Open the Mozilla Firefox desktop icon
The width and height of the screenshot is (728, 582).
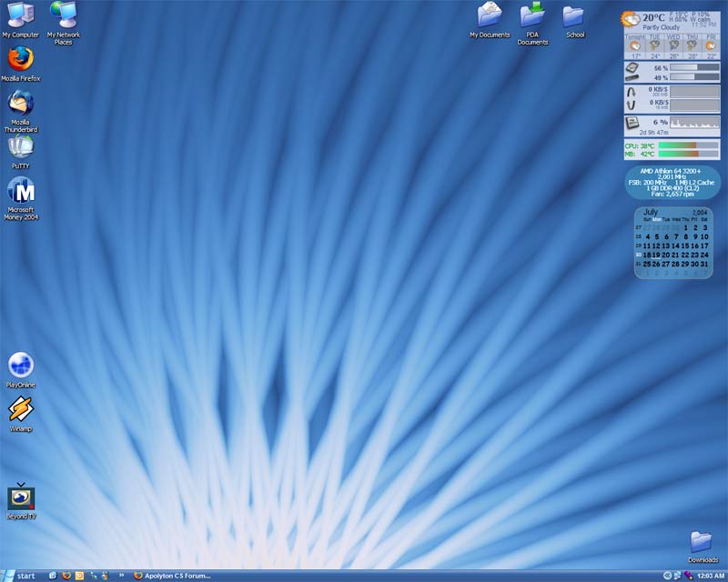pos(20,59)
